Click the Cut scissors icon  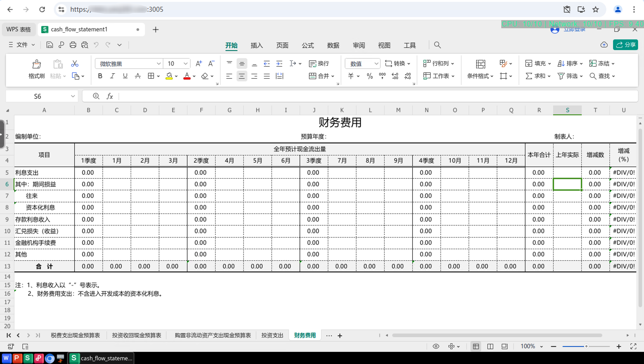click(75, 63)
